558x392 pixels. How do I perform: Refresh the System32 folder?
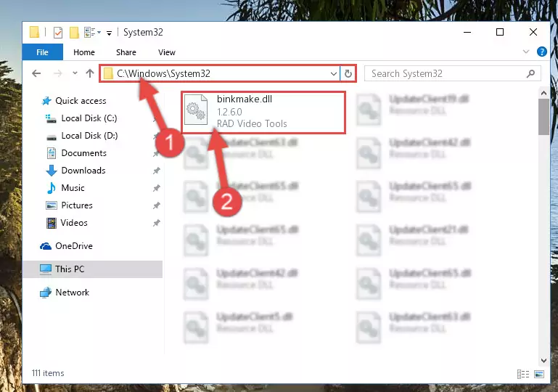point(348,74)
